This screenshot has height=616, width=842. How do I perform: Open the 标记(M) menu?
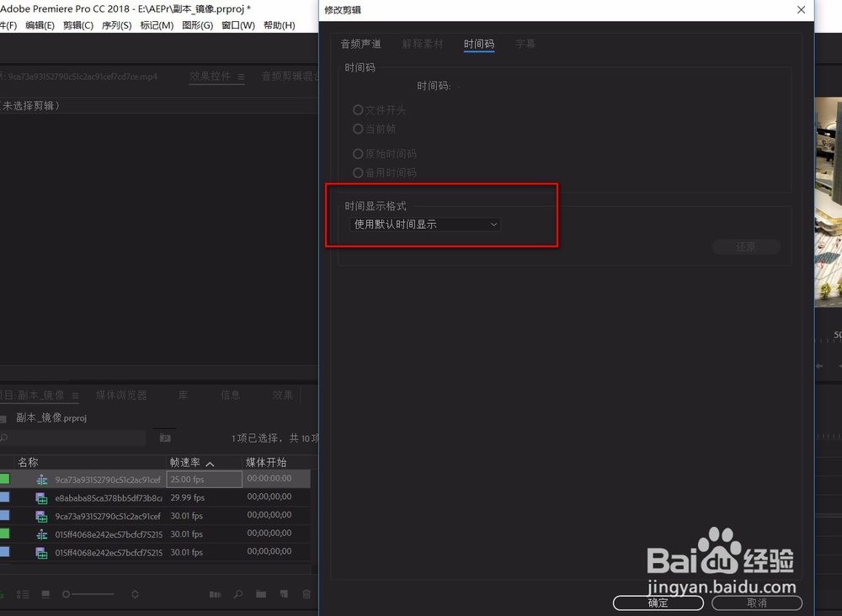[x=157, y=25]
